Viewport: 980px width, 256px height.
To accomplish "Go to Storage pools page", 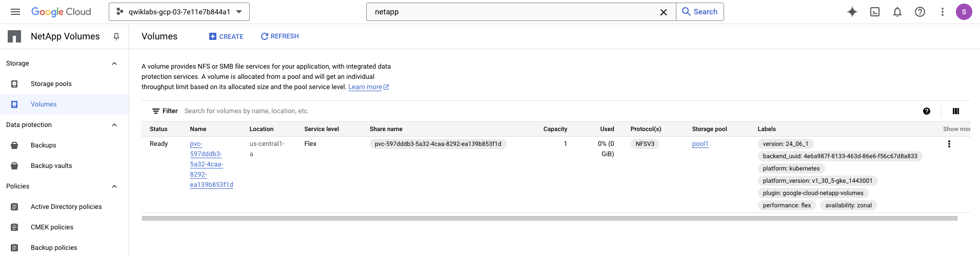I will [x=51, y=84].
